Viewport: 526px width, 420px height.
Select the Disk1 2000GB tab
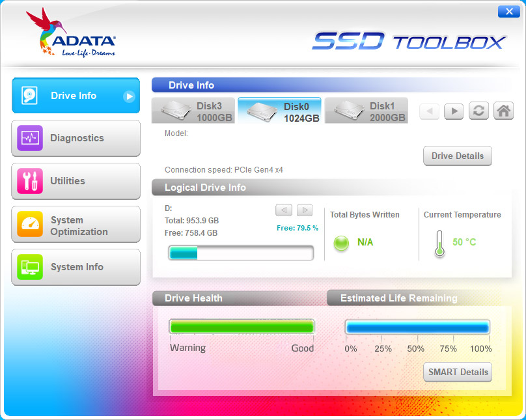pos(367,111)
